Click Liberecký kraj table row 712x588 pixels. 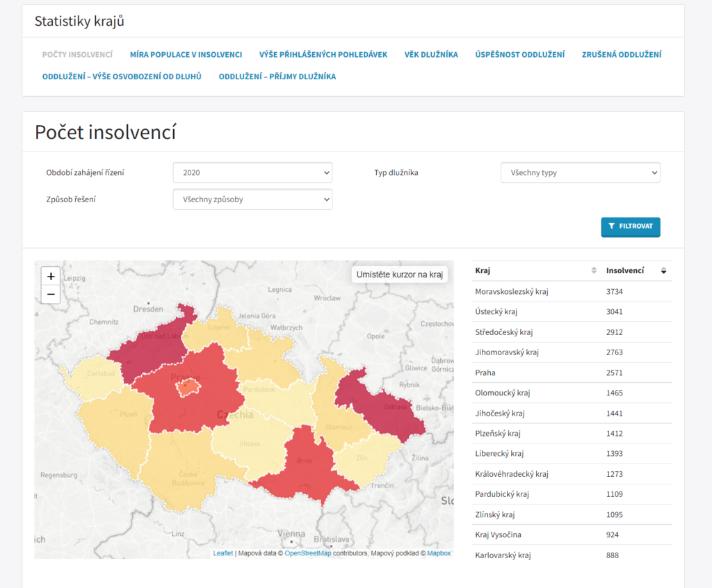coord(572,454)
